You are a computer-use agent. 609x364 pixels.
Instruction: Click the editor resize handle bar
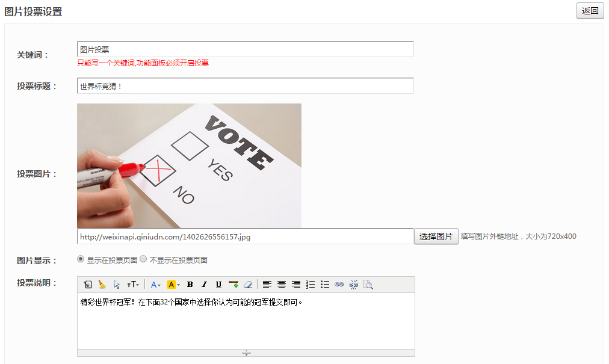(x=246, y=353)
